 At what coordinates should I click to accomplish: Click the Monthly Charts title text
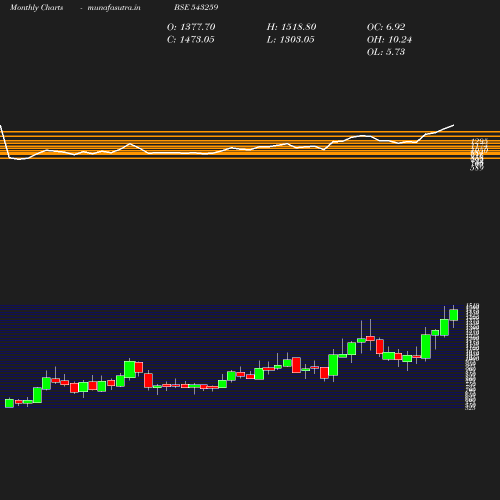click(36, 7)
